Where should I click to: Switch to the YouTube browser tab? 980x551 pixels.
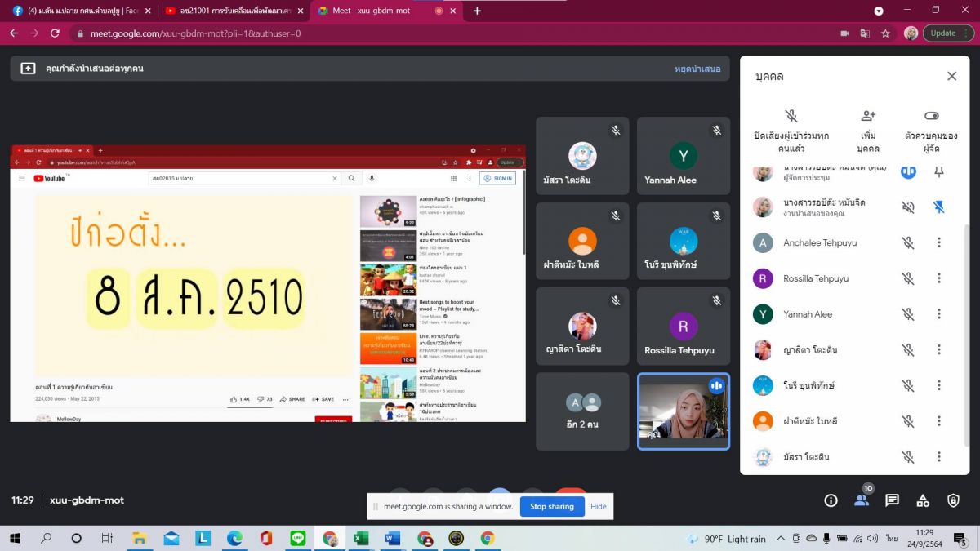[234, 11]
